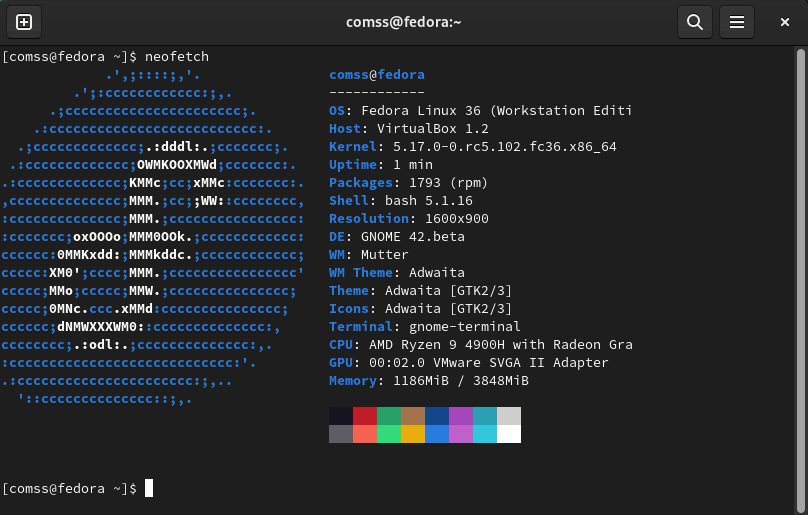Image resolution: width=808 pixels, height=515 pixels.
Task: Select the purple block in top row
Action: [x=461, y=416]
